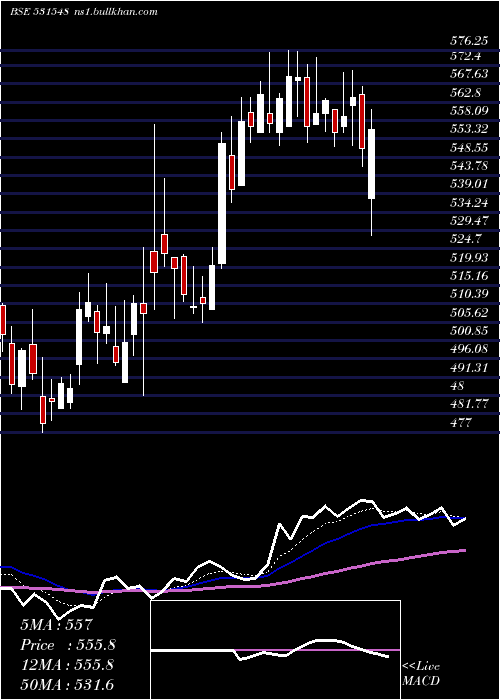Click the 481.77 price axis label
The width and height of the screenshot is (500, 700).
click(x=469, y=404)
